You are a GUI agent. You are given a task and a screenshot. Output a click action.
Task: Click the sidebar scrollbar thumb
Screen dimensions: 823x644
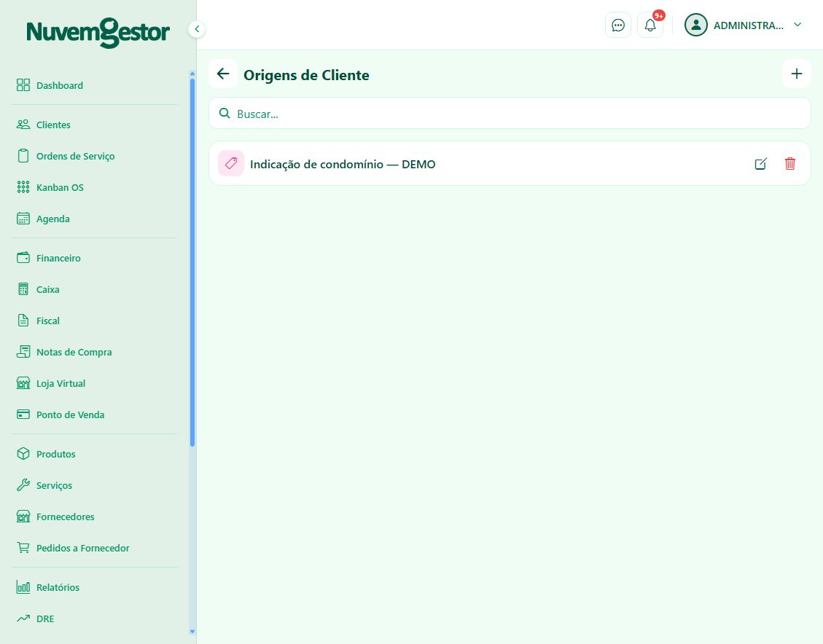(x=192, y=262)
